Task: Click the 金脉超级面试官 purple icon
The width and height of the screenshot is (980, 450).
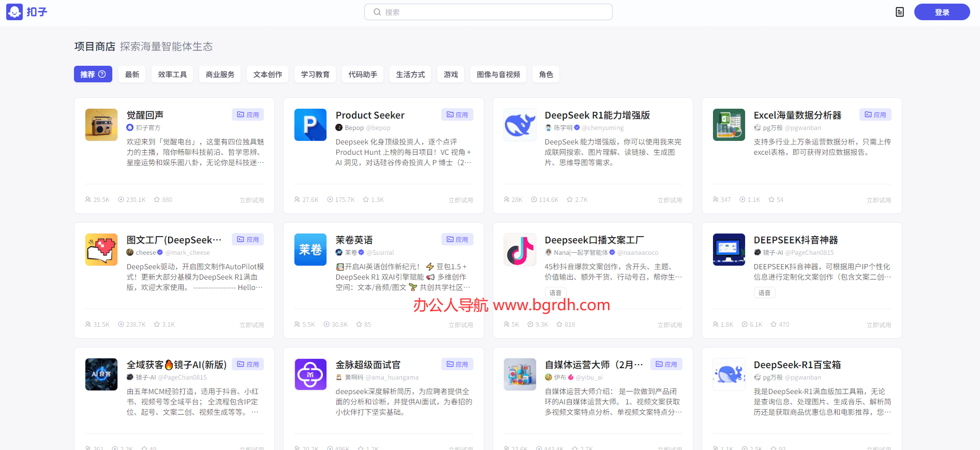Action: coord(310,374)
